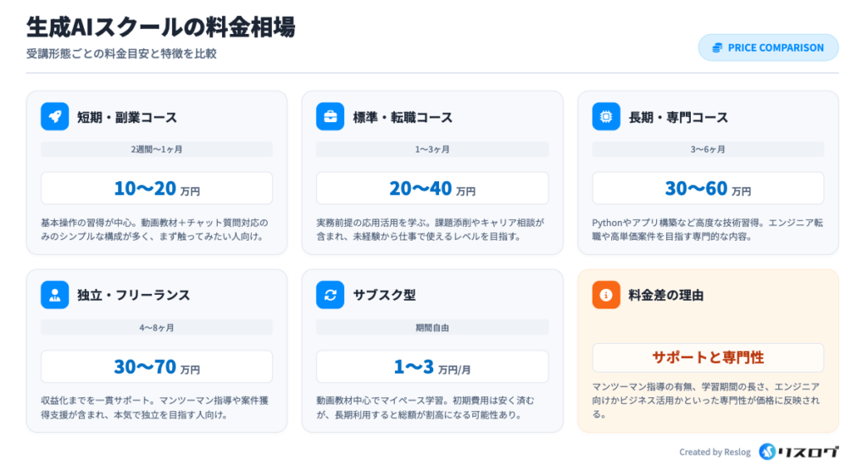Screen dimensions: 868x471
Task: Click the 期間自由 duration label
Action: [x=432, y=327]
